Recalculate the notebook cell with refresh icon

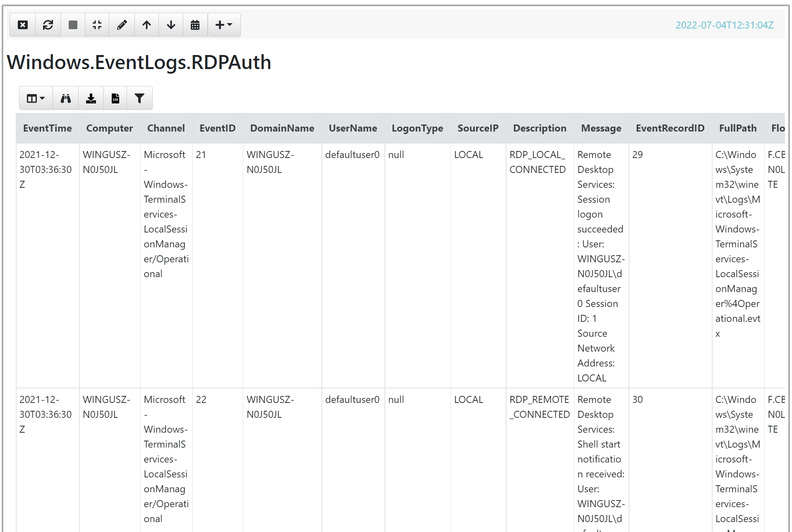[x=48, y=25]
